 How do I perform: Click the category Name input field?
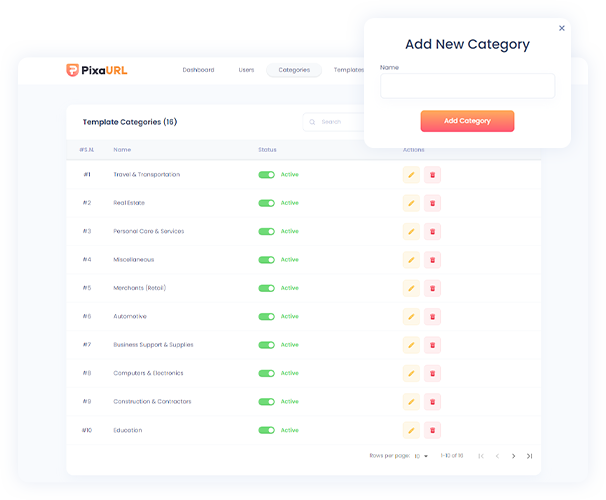(467, 86)
